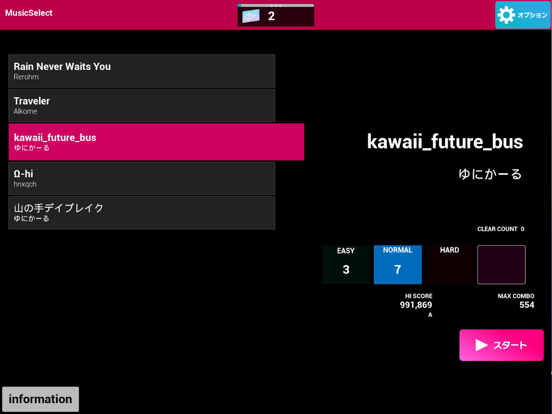This screenshot has height=414, width=552.
Task: Select the highlighted kawaii_future_bus row
Action: (x=156, y=142)
